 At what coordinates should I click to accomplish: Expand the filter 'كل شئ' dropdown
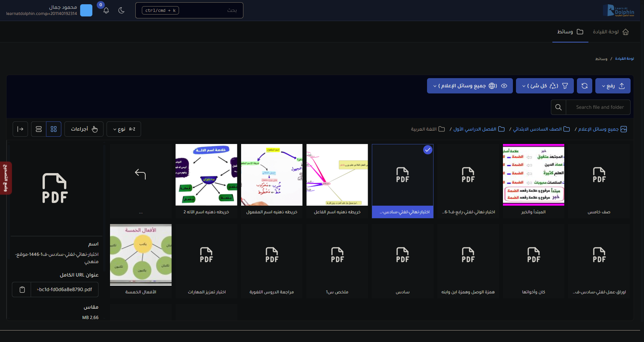pyautogui.click(x=544, y=86)
